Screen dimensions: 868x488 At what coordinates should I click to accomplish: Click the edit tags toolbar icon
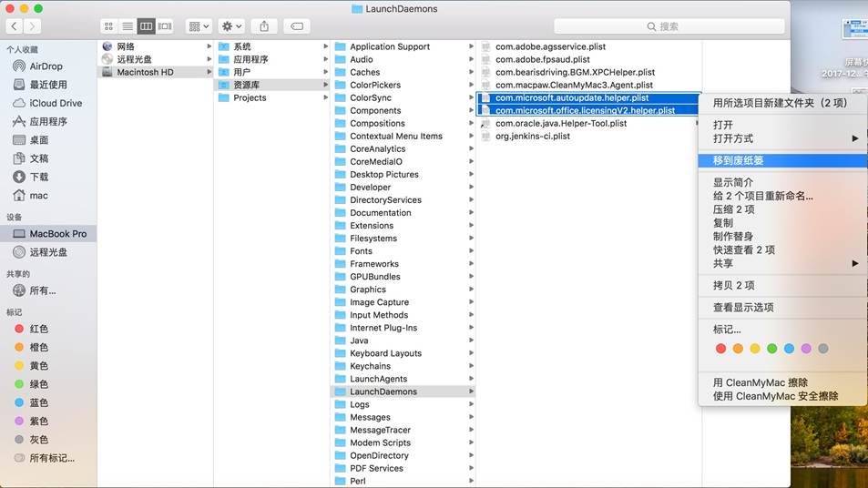click(x=296, y=26)
